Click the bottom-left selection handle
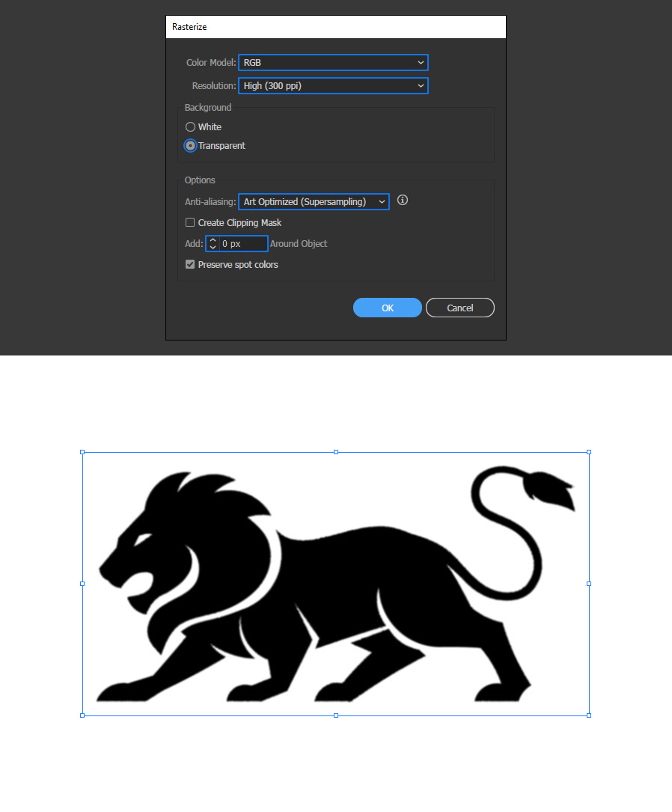The image size is (672, 812). pos(82,715)
